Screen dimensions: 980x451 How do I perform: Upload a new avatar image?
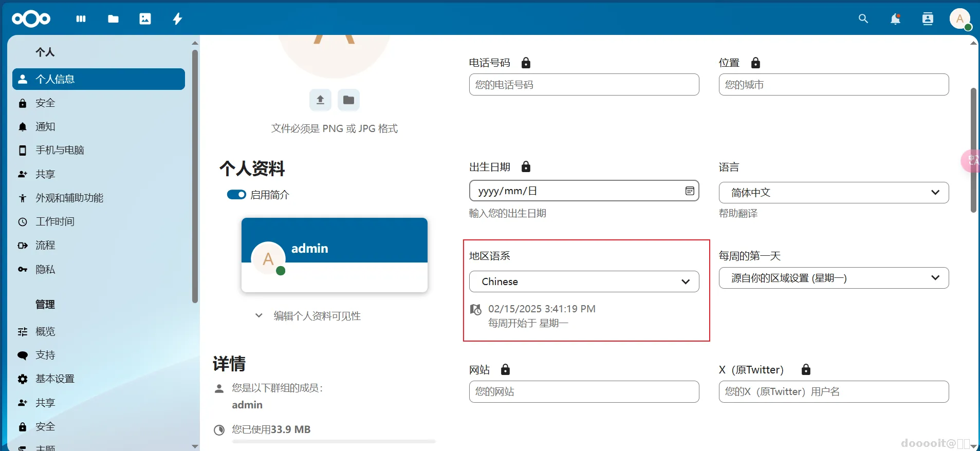(x=320, y=100)
